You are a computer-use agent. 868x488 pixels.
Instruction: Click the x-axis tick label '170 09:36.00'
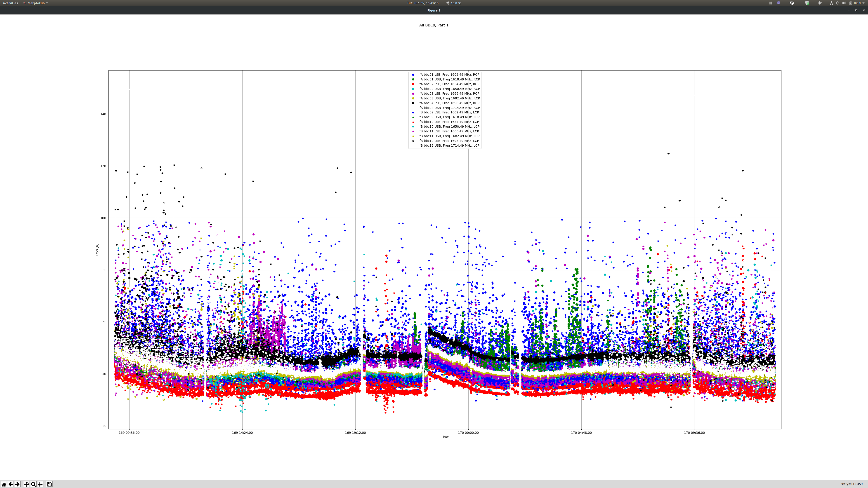point(694,433)
